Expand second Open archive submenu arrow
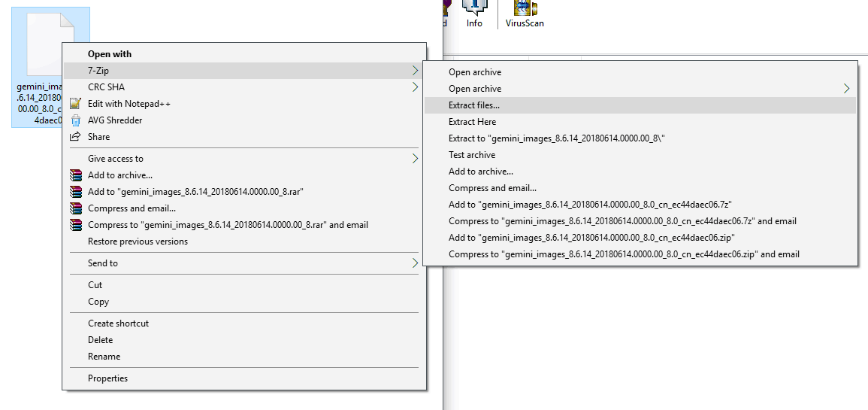Viewport: 868px width, 410px height. [846, 89]
